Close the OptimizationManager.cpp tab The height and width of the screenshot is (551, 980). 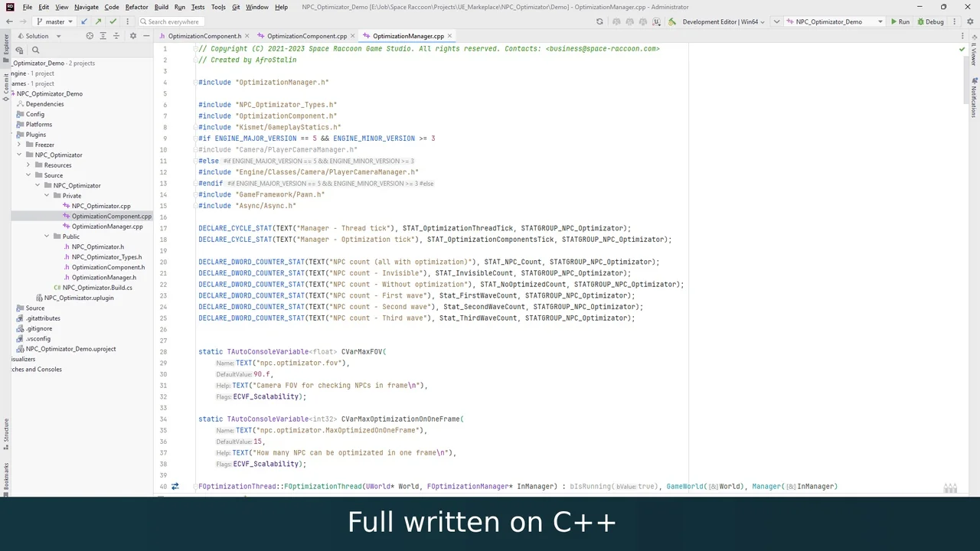(450, 36)
